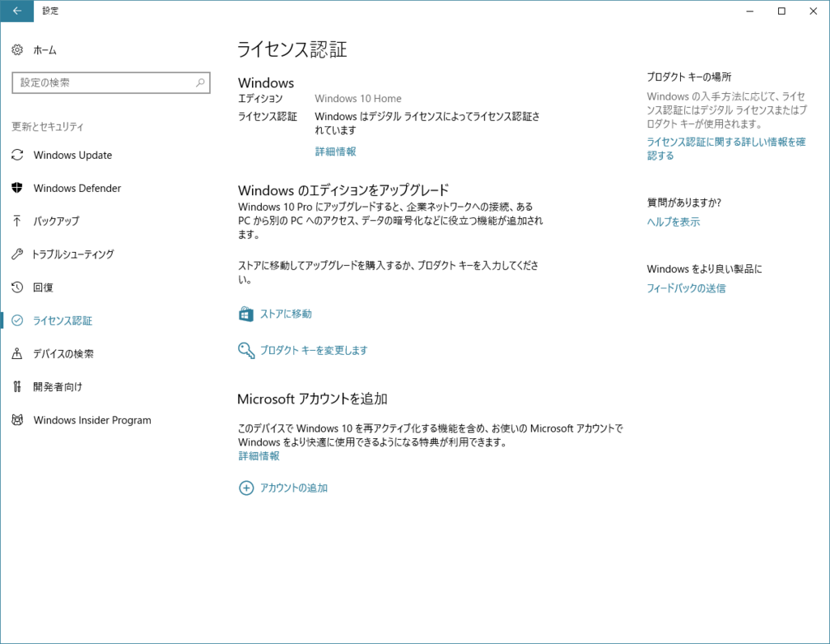Click the 回復 history clock icon
Image resolution: width=830 pixels, height=644 pixels.
17,288
